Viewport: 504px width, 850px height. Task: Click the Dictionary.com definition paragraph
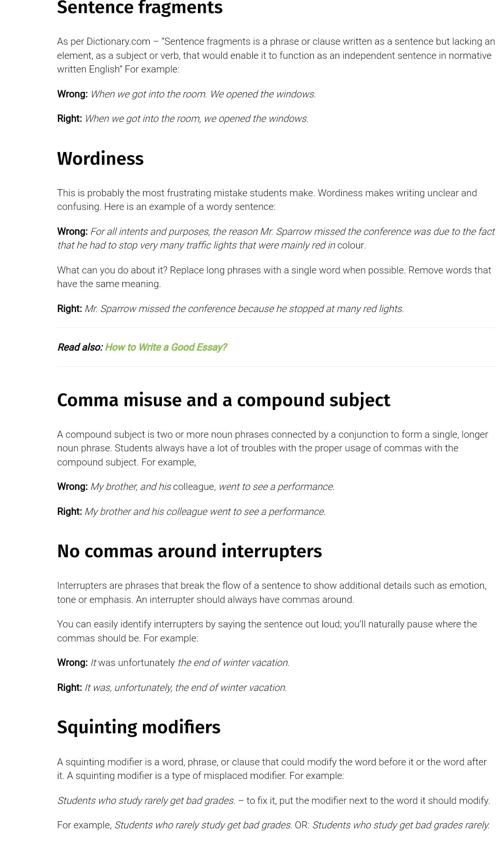click(276, 56)
